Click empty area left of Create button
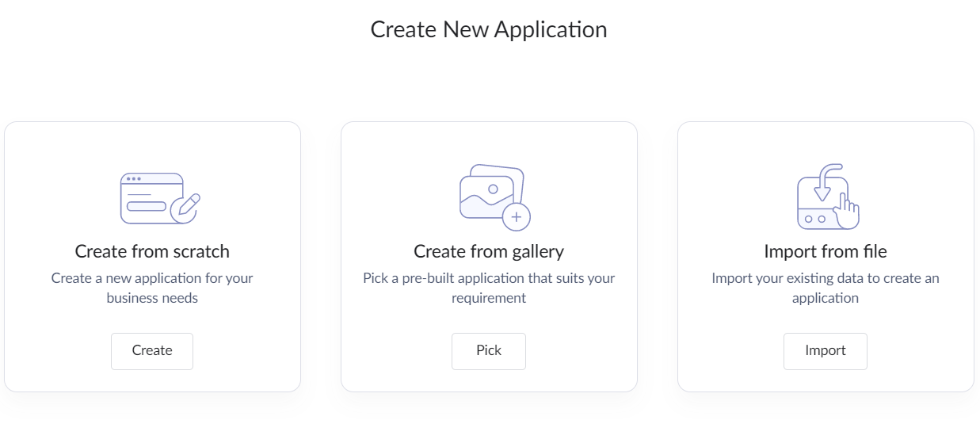 59,351
